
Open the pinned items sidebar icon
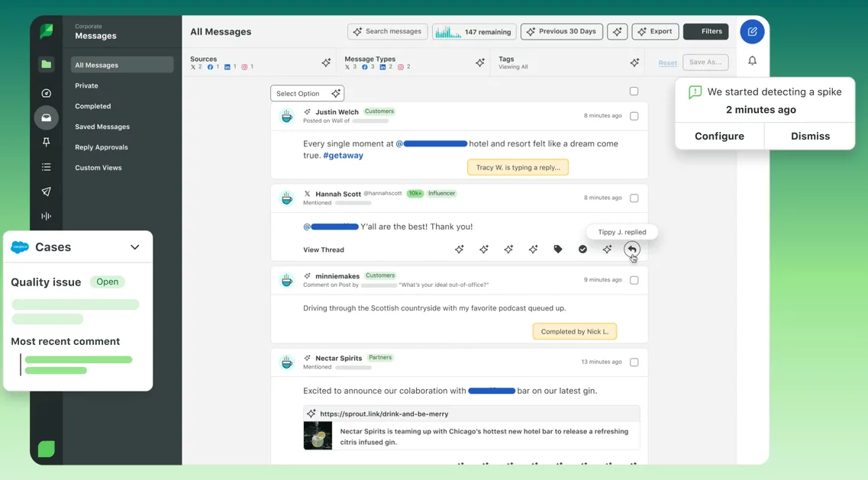point(46,142)
